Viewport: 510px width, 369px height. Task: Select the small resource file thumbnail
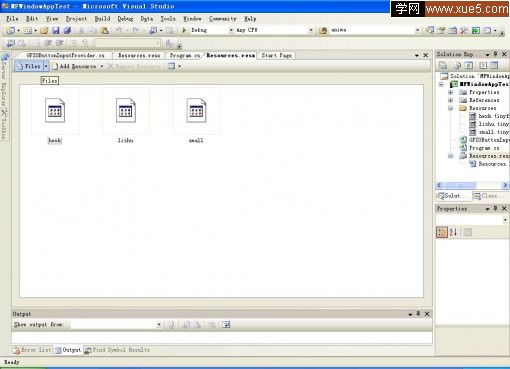(x=196, y=111)
